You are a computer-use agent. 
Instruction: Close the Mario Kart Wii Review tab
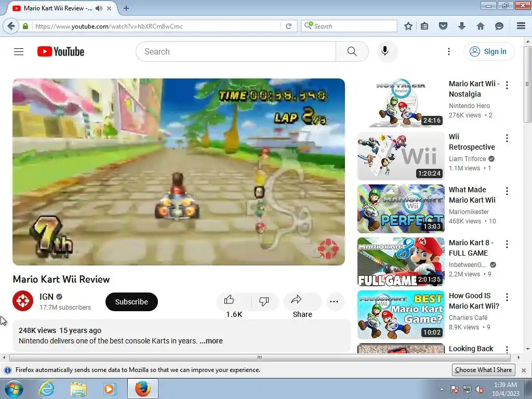[x=109, y=8]
